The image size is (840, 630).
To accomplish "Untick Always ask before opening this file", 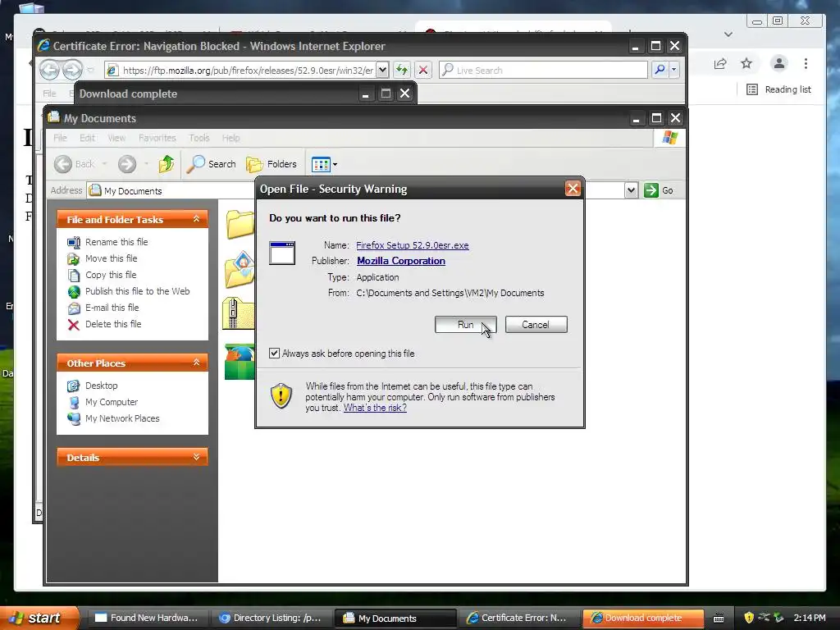I will point(274,353).
